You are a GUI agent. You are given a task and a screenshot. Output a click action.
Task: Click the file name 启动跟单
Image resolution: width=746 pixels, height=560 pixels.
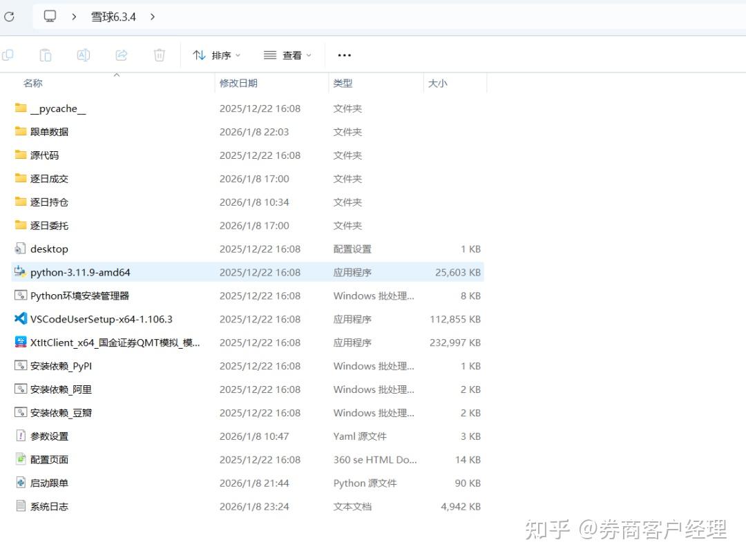coord(49,483)
